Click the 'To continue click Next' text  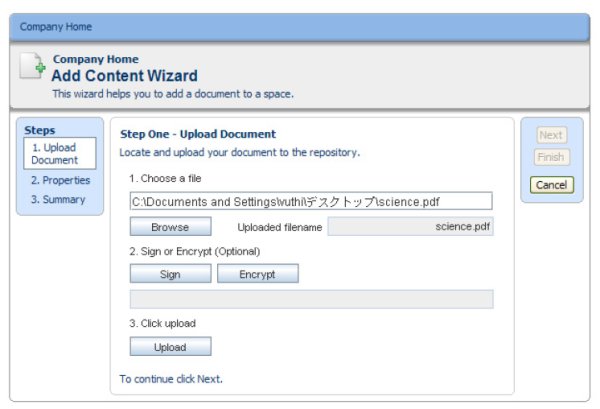(x=171, y=379)
